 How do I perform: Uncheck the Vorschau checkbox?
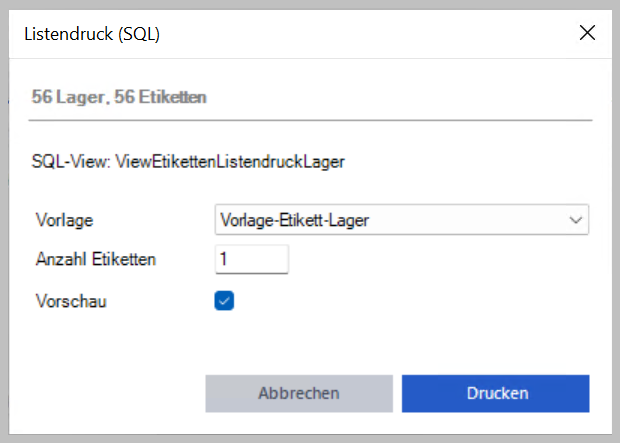click(224, 301)
